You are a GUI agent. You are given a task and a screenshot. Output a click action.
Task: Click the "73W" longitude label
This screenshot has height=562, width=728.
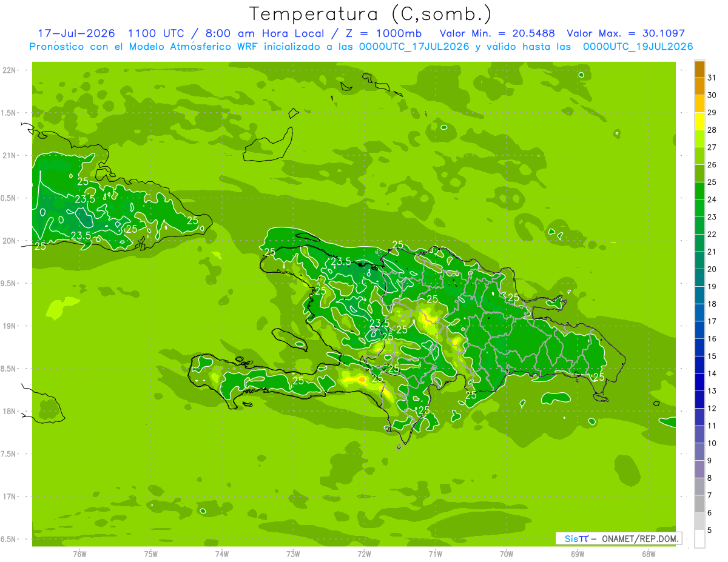click(293, 554)
